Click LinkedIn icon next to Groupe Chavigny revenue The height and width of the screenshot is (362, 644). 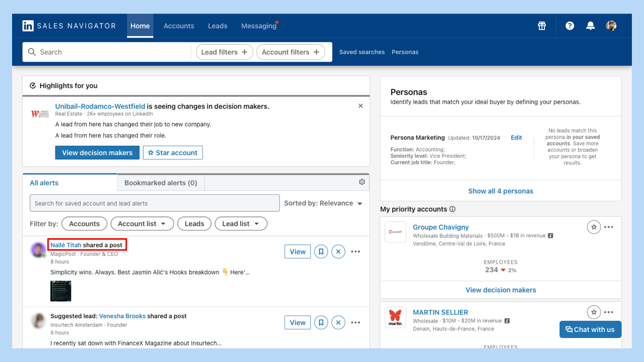(550, 236)
